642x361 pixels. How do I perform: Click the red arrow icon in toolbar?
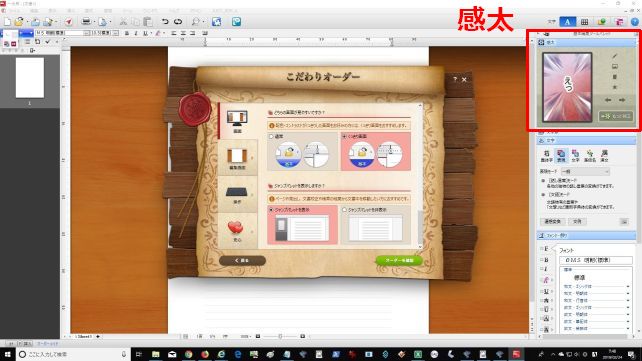click(x=68, y=22)
